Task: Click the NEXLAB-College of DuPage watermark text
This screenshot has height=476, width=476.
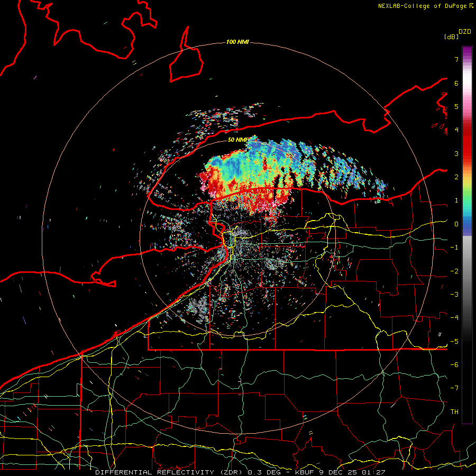Action: (425, 6)
